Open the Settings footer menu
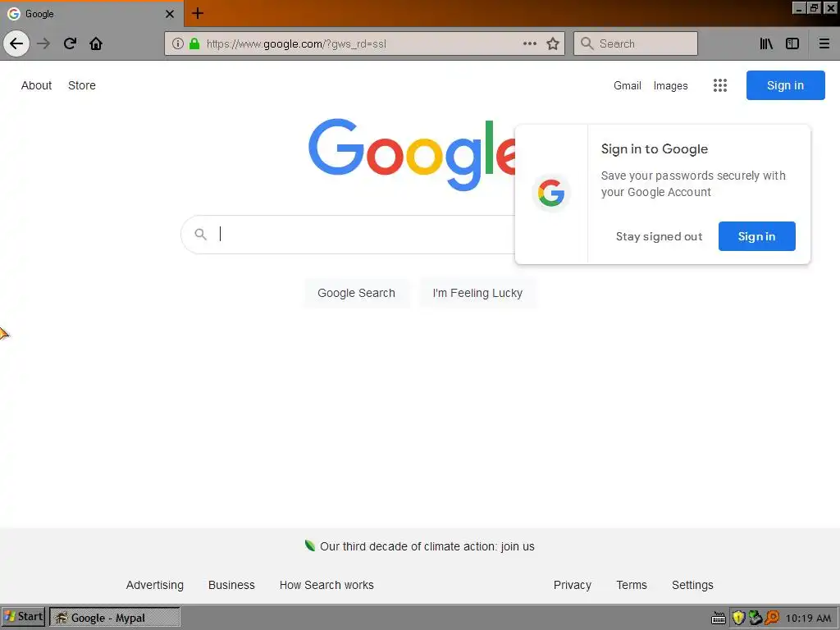 pos(692,585)
